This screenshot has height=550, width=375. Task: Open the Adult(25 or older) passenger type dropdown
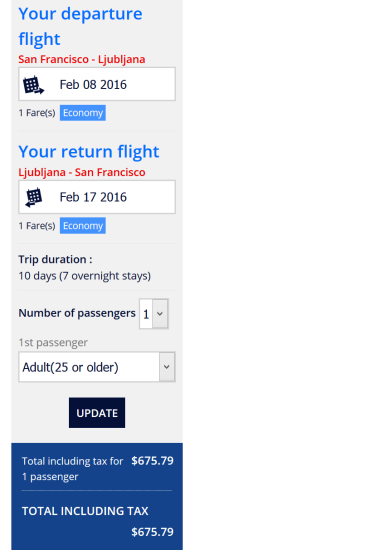(97, 367)
